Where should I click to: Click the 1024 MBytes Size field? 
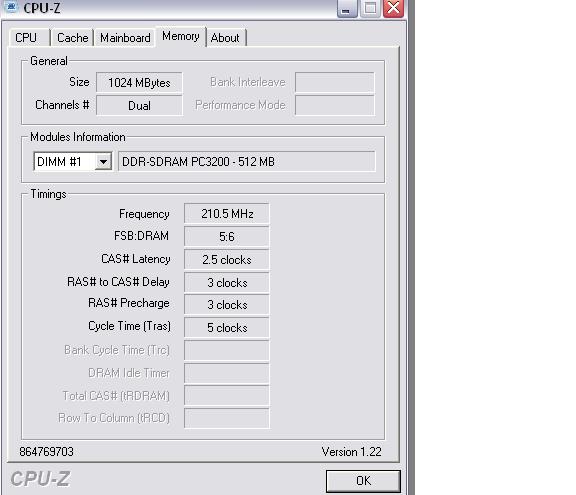(139, 83)
